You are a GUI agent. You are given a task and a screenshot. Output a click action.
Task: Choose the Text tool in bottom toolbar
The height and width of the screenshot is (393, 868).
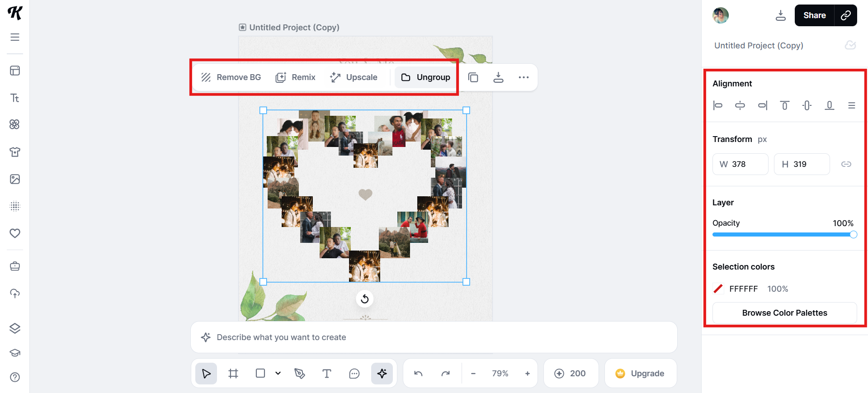point(327,374)
